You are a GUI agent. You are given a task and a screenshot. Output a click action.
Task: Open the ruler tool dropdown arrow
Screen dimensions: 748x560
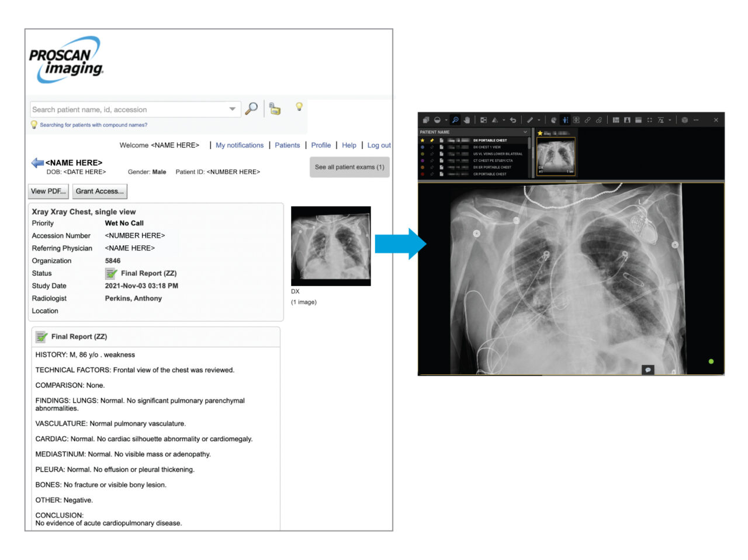[539, 120]
